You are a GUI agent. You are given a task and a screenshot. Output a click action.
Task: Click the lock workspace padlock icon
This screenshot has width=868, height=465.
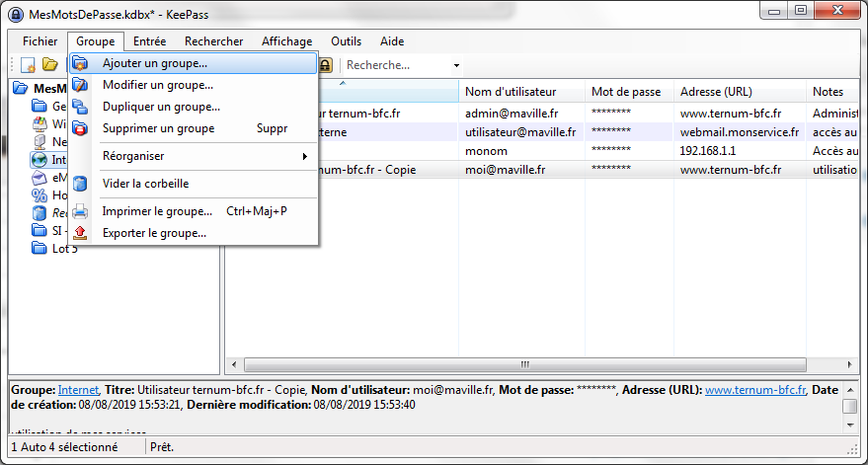pos(325,65)
